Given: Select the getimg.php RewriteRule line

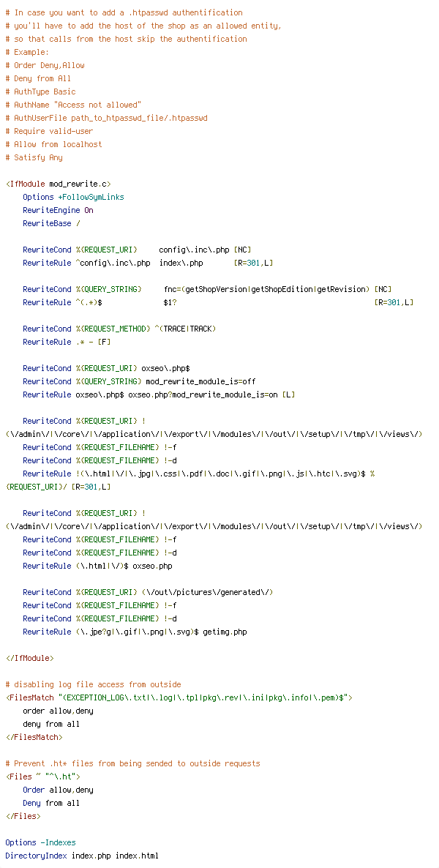Looking at the screenshot, I should 135,632.
